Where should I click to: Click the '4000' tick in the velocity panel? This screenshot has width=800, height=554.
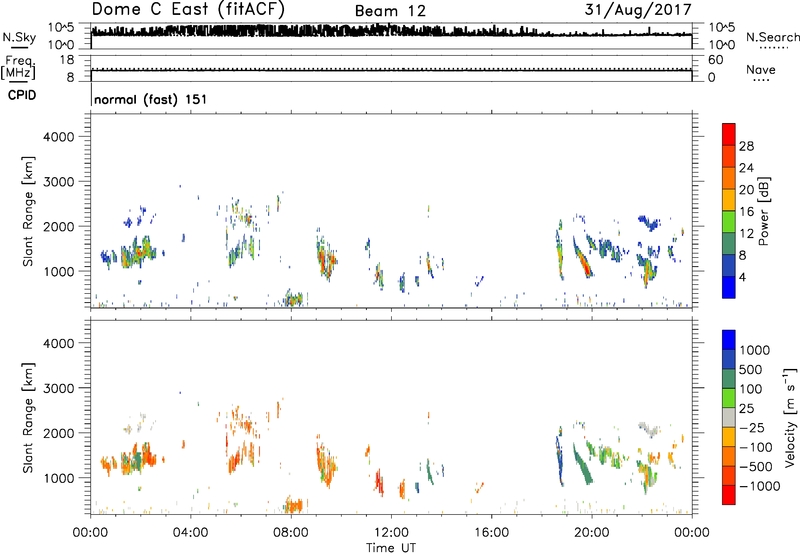point(59,343)
